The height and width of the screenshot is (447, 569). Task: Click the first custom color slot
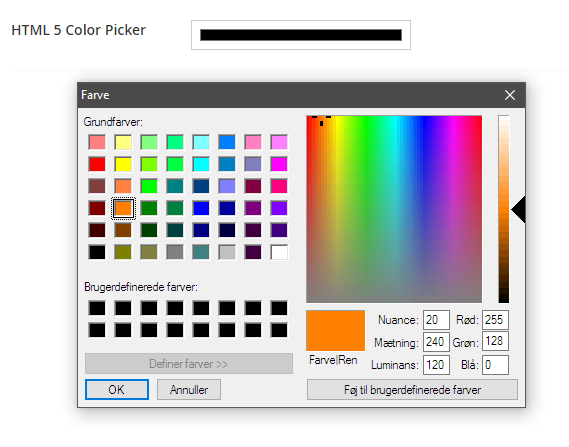tap(97, 308)
